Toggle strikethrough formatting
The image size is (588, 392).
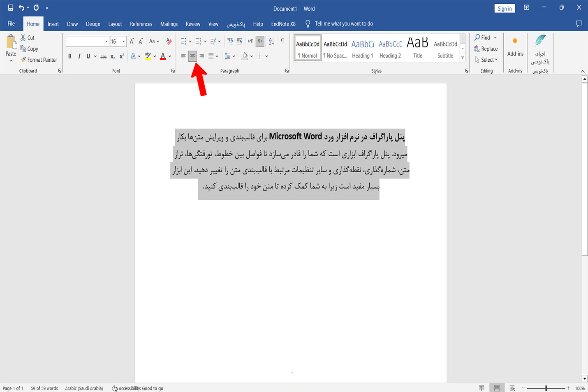pyautogui.click(x=104, y=56)
